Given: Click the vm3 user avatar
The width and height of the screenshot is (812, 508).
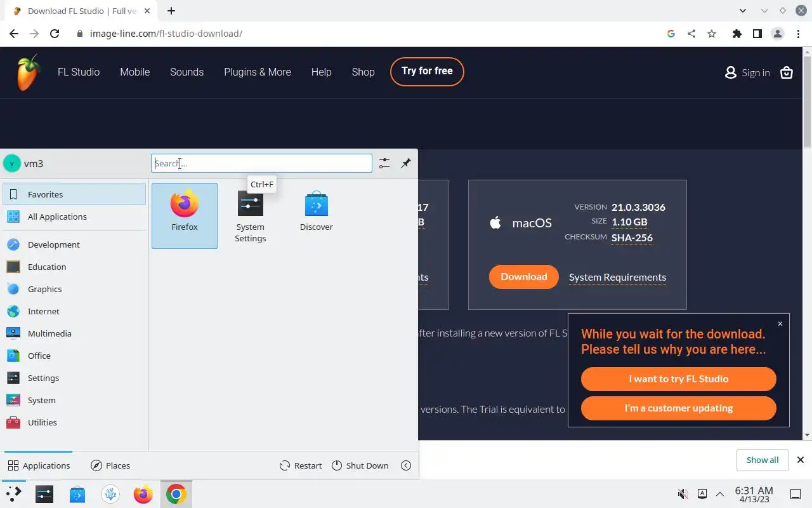Looking at the screenshot, I should (x=11, y=163).
